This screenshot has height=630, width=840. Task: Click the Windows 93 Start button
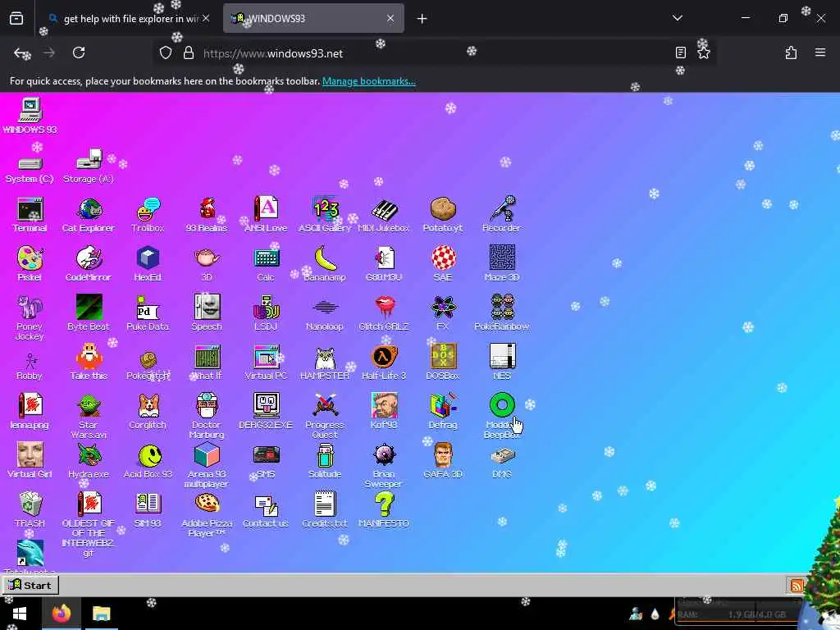pos(30,585)
